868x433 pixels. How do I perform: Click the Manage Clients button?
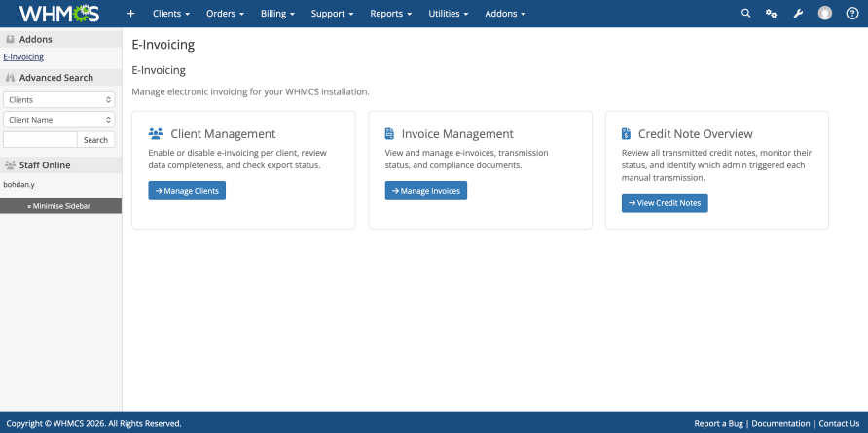point(187,191)
